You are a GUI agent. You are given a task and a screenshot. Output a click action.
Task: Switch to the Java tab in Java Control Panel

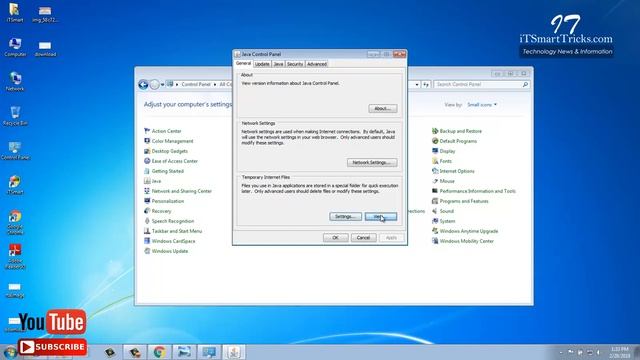pyautogui.click(x=278, y=64)
